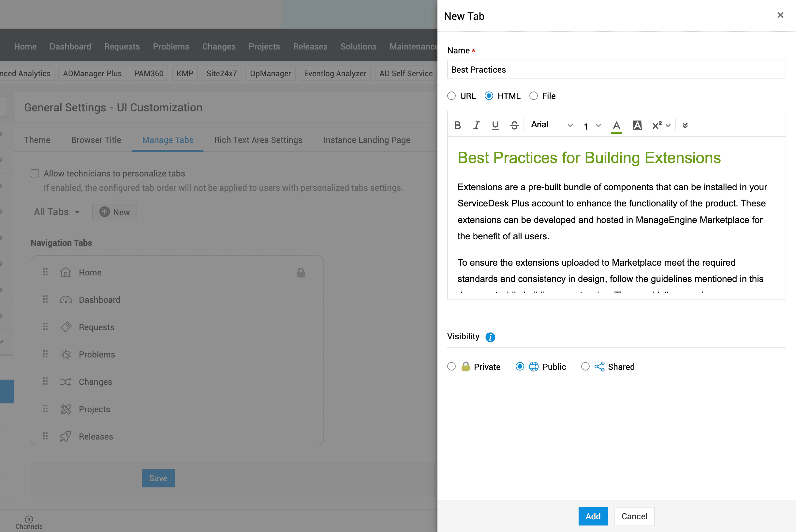
Task: Apply italic formatting to the text
Action: [477, 125]
